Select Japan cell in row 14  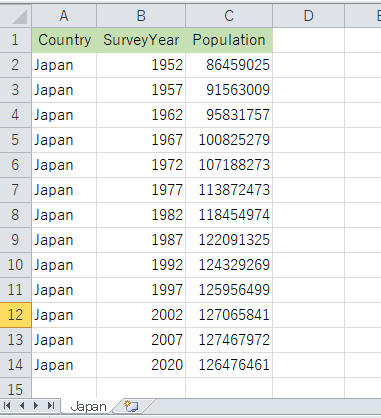click(x=64, y=365)
